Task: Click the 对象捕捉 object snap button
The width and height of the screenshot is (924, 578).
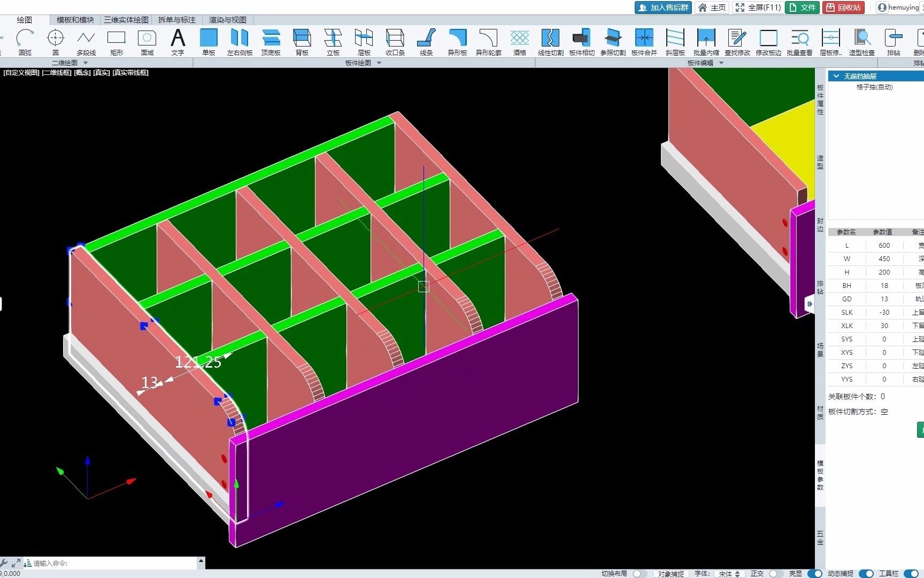Action: [671, 573]
